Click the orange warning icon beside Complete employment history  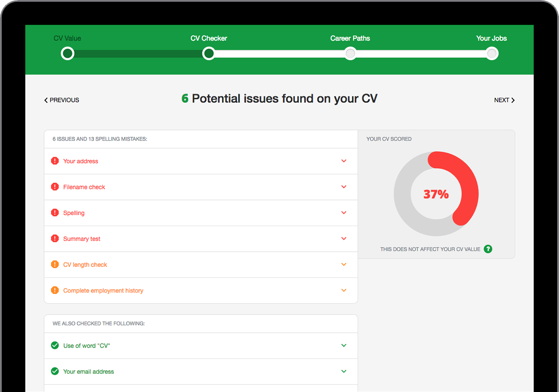point(55,290)
